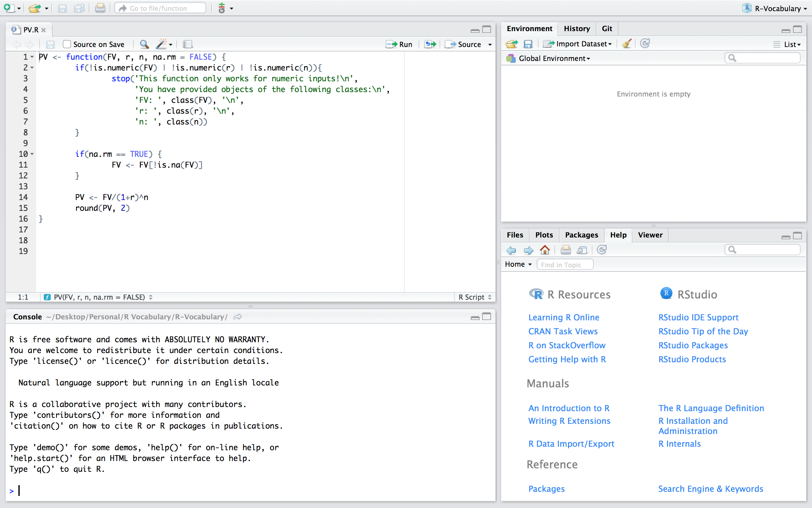Expand the recent files dropdown next to Open

pos(46,8)
